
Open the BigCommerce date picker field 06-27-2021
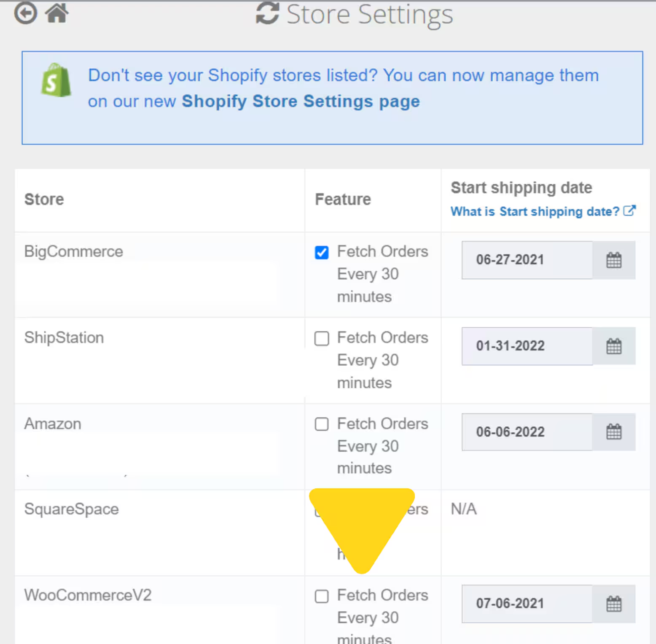526,260
